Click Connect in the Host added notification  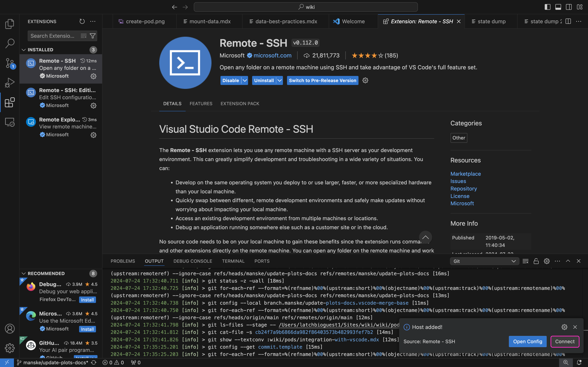coord(565,342)
